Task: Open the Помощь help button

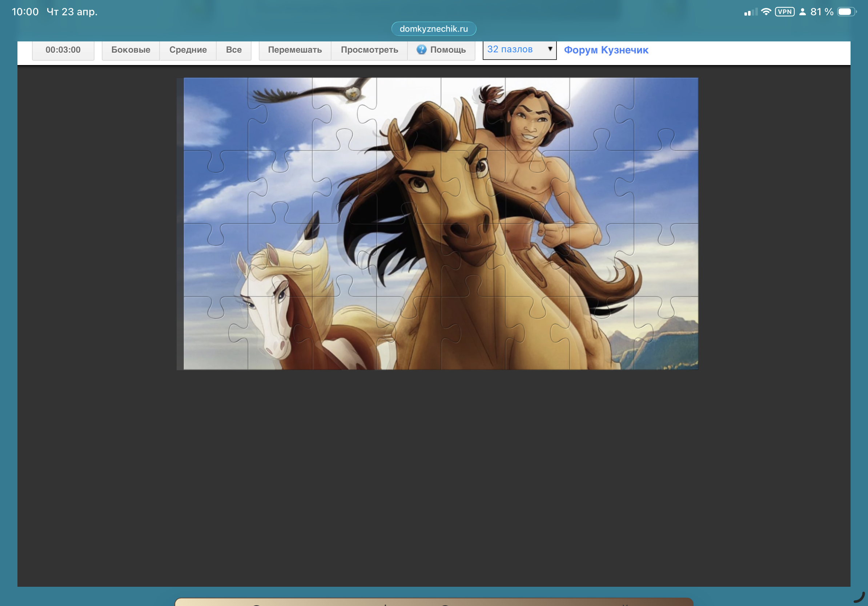Action: click(442, 50)
